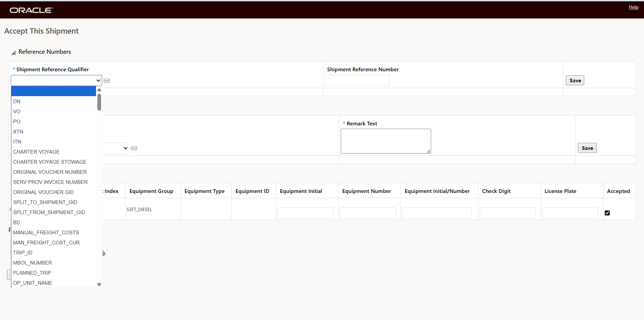Image resolution: width=644 pixels, height=320 pixels.
Task: Click the Shipment Reference Number input field
Action: [x=357, y=80]
